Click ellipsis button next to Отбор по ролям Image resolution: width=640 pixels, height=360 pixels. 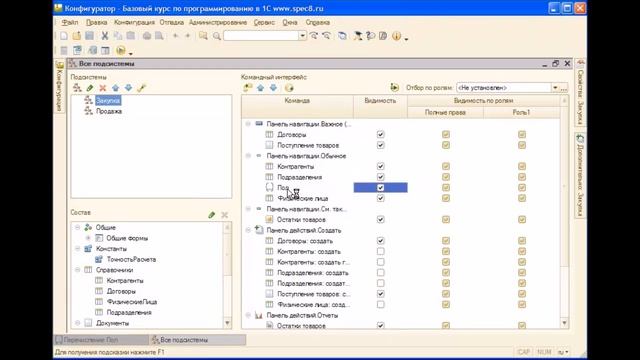point(564,88)
